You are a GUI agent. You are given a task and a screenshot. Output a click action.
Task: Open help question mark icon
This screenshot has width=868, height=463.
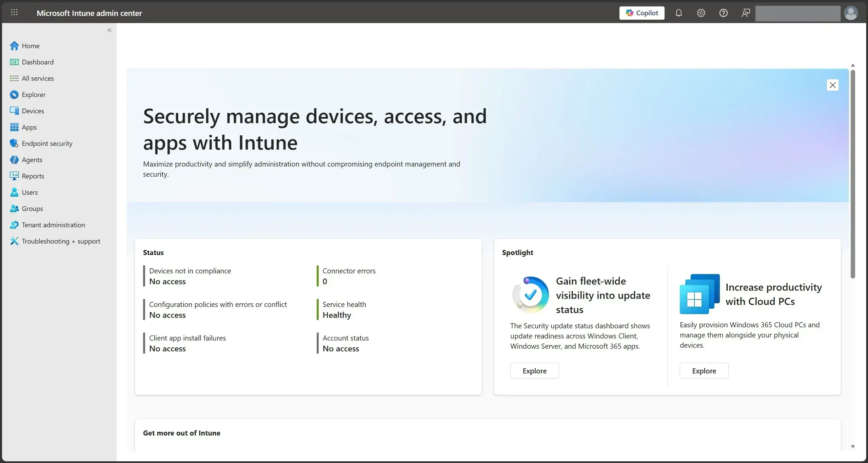pos(724,13)
